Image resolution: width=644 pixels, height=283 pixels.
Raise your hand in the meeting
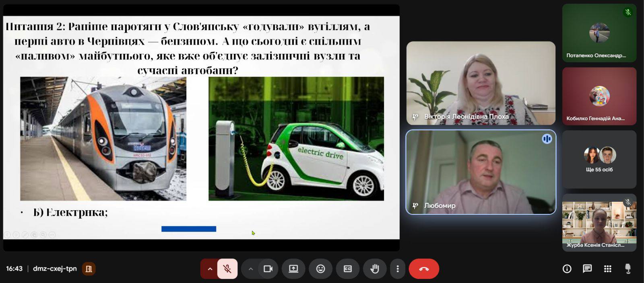[374, 269]
